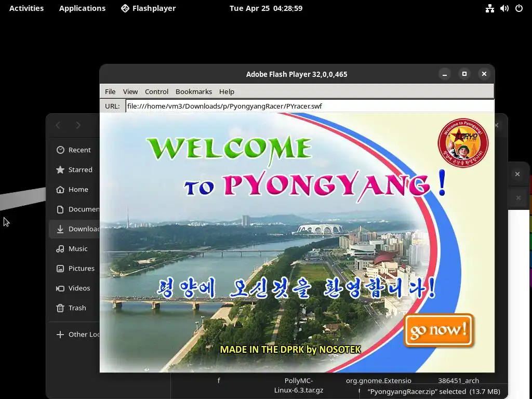Open Flashplayer app menu in top bar
The width and height of the screenshot is (532, 399).
[149, 8]
